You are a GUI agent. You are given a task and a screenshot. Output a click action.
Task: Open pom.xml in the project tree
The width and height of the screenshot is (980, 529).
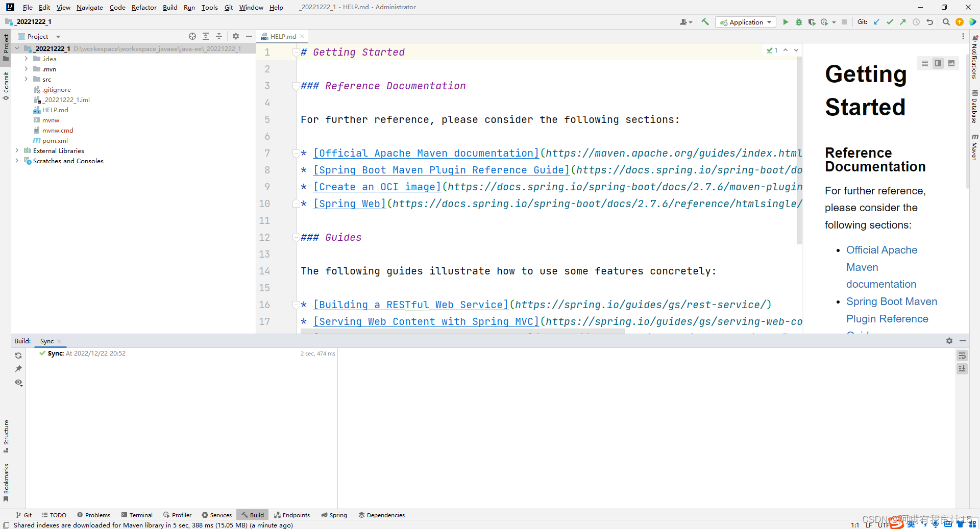[55, 140]
